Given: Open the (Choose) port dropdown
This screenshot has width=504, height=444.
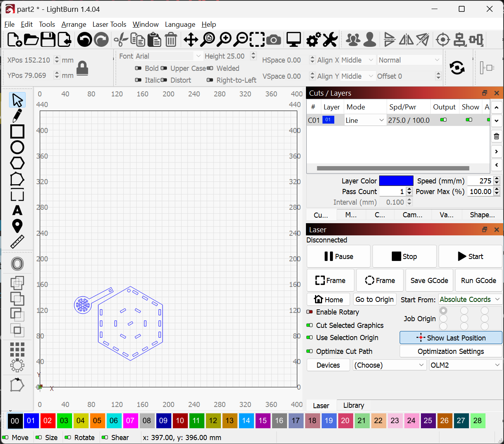Looking at the screenshot, I should tap(389, 365).
